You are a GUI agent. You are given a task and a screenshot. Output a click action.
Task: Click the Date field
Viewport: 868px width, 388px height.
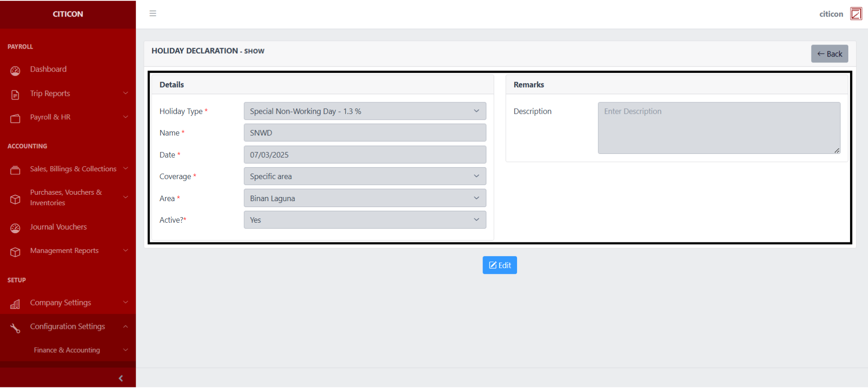point(364,155)
